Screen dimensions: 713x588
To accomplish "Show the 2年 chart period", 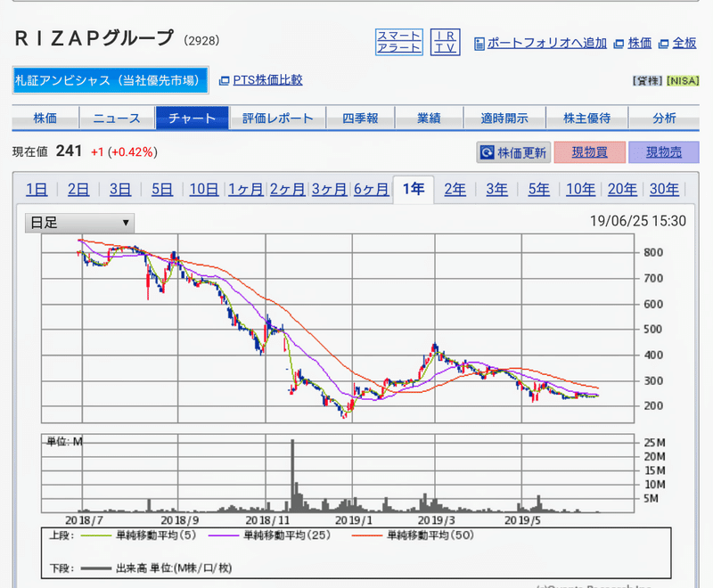I will [x=455, y=189].
